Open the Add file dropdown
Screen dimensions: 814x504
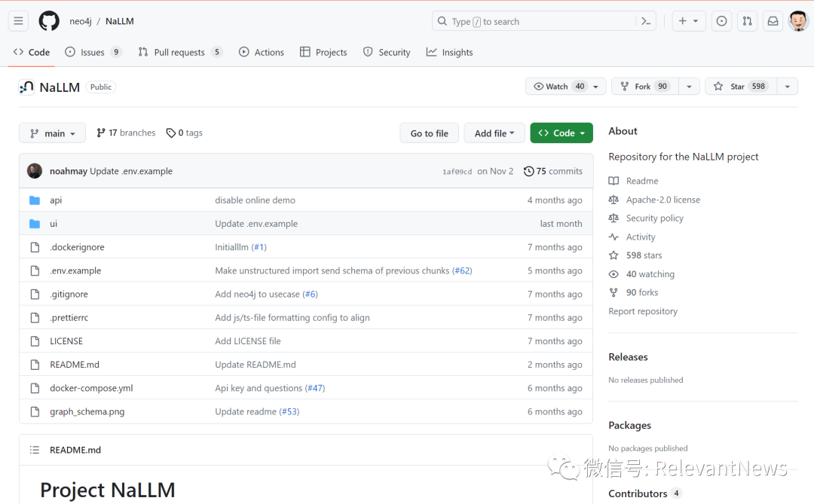point(494,133)
